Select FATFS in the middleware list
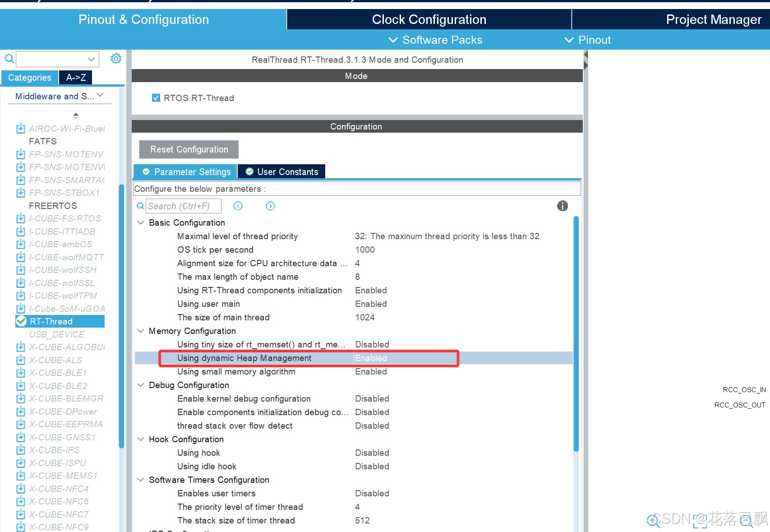 43,141
